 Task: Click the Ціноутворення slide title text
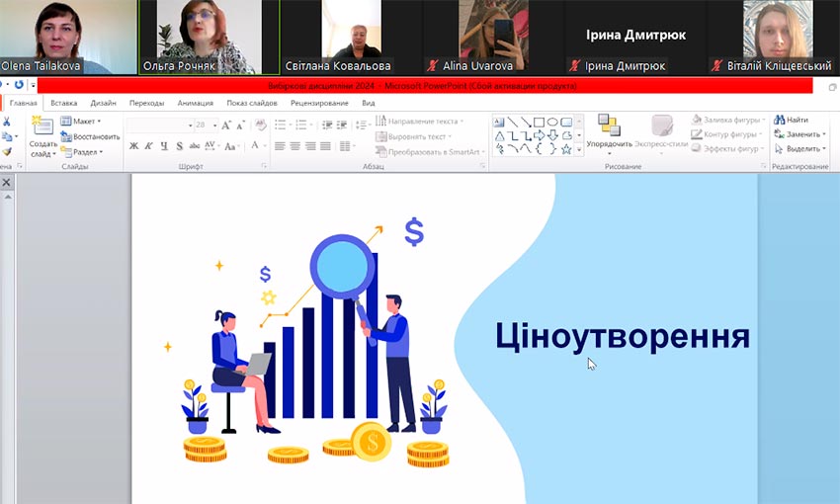coord(622,337)
